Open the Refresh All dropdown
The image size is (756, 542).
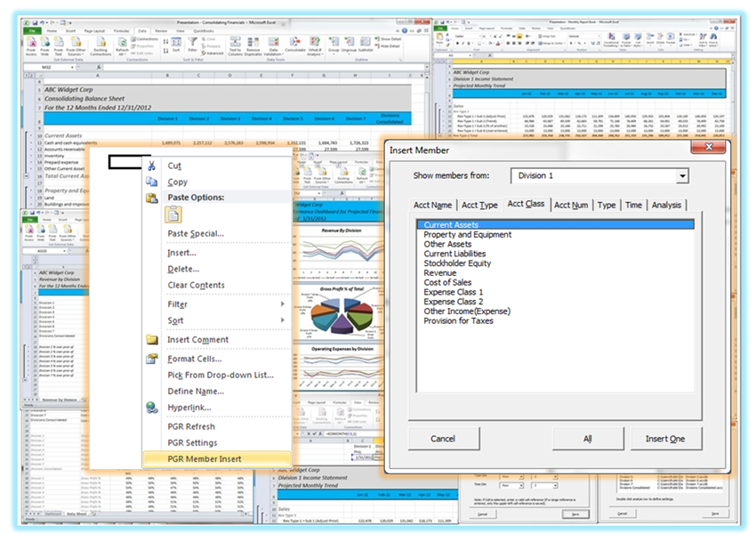[122, 46]
